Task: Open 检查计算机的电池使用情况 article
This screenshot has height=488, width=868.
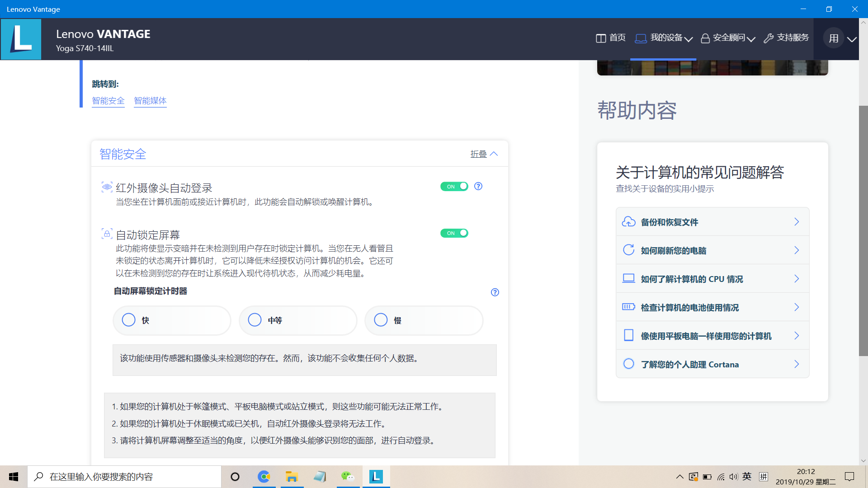Action: 712,307
